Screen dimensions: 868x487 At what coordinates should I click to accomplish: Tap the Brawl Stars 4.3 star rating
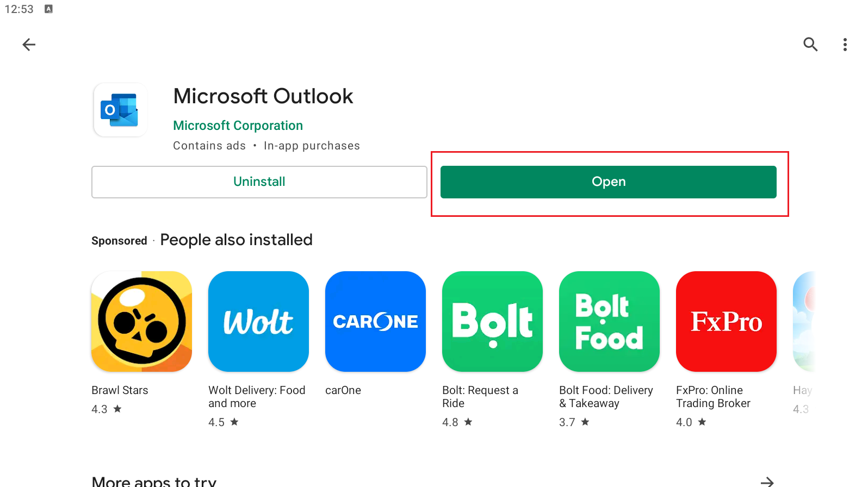105,409
